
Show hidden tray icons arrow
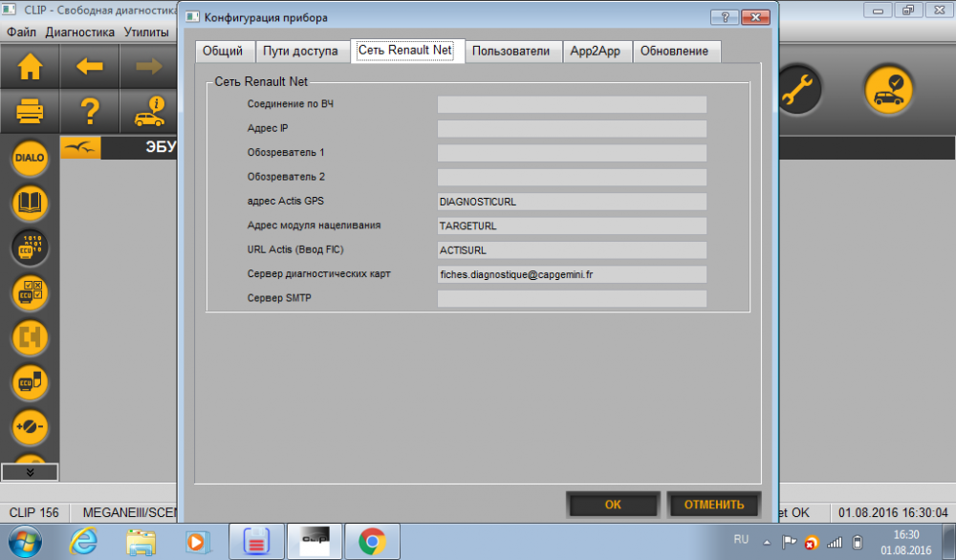pos(767,543)
